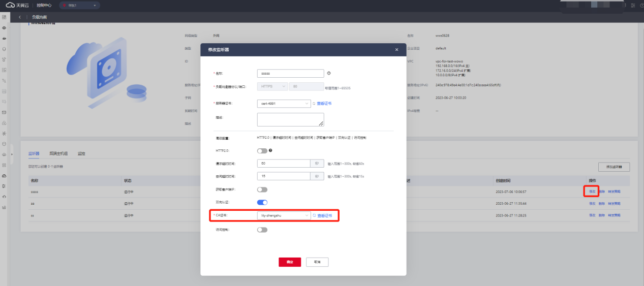Click the help icon beside the name field
This screenshot has height=286, width=644.
pos(329,73)
